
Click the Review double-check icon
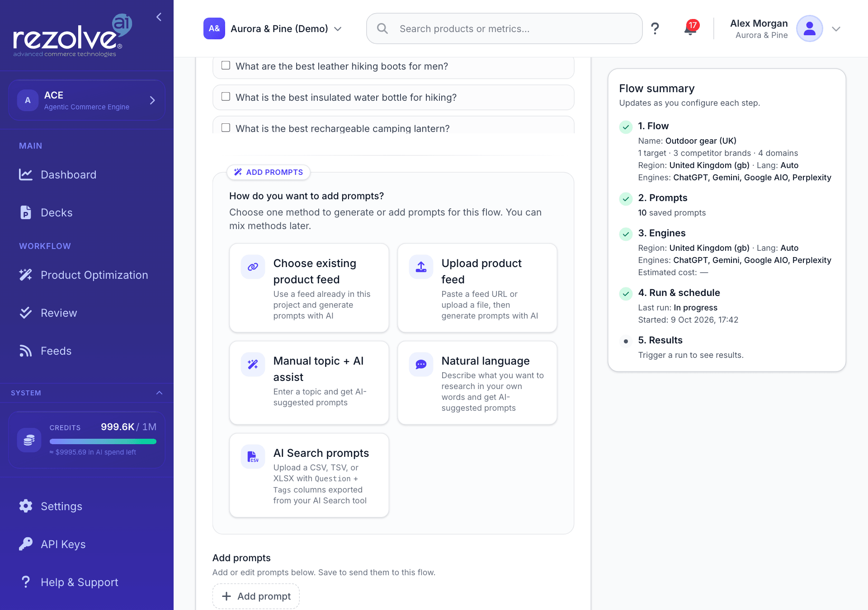click(26, 313)
